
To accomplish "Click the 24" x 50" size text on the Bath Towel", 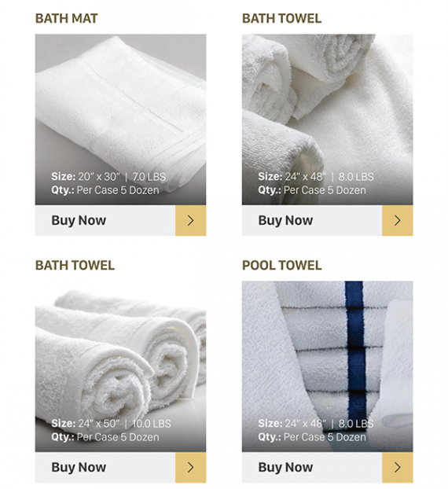I will (99, 424).
